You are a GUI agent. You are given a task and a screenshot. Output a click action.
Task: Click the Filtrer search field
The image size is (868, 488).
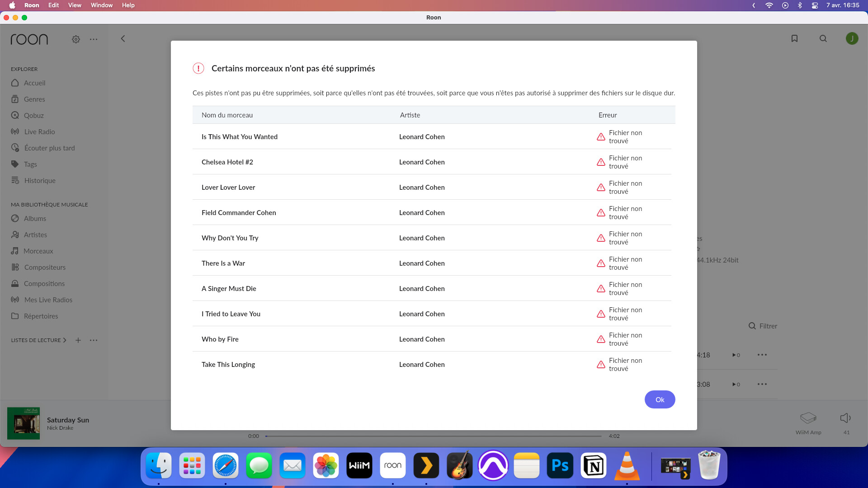pyautogui.click(x=763, y=326)
